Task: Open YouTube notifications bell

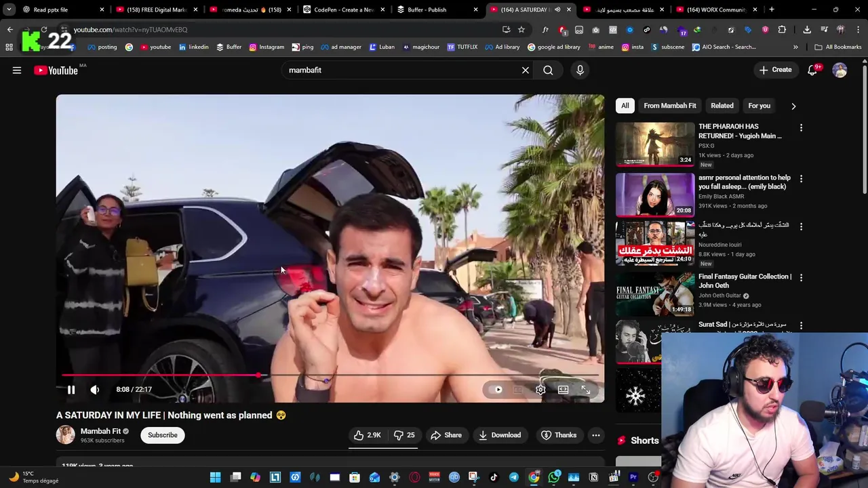Action: point(812,70)
